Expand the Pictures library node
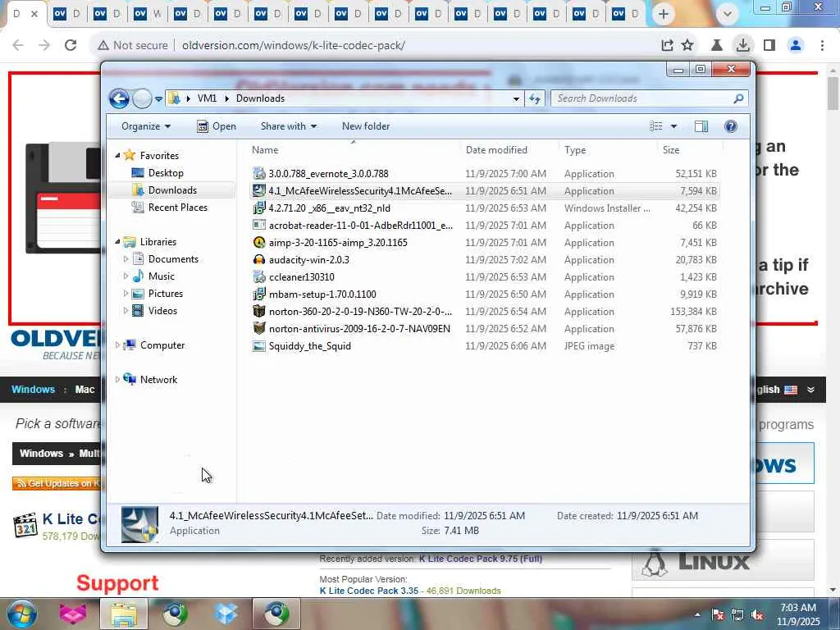This screenshot has height=630, width=840. point(126,294)
